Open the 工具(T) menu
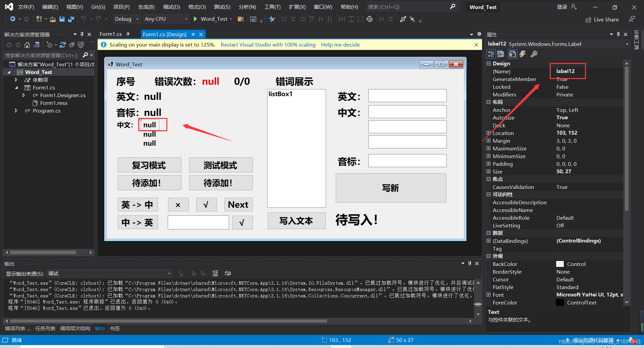644x348 pixels. (272, 7)
